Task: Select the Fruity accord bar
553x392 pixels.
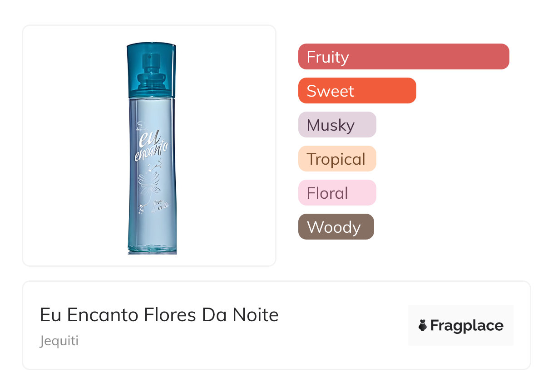Action: point(403,57)
